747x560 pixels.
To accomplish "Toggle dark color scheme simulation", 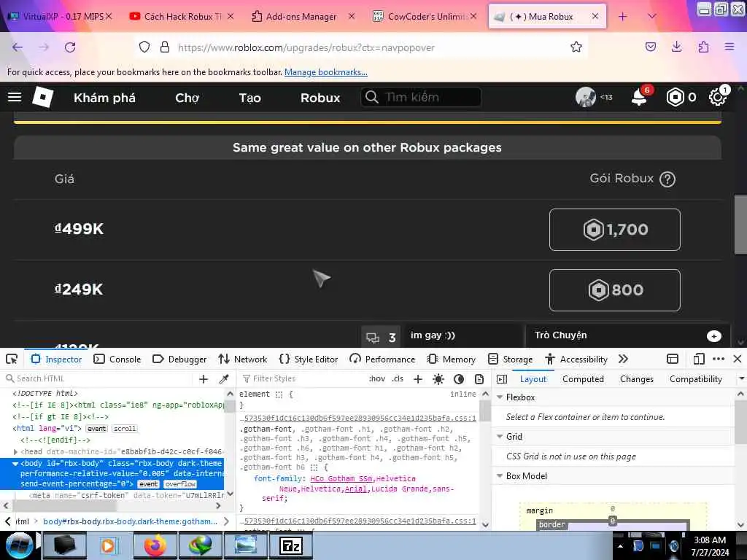I will [459, 379].
